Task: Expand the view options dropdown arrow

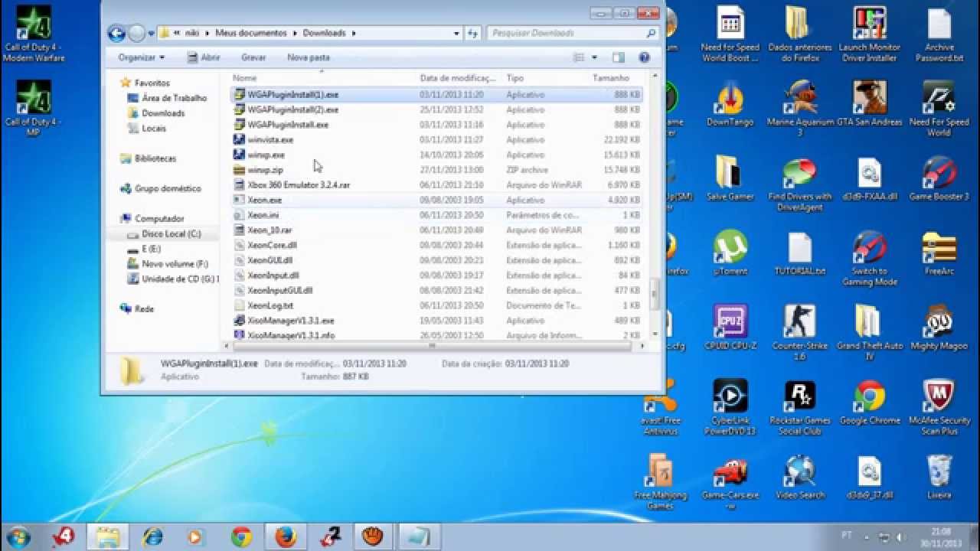Action: pyautogui.click(x=594, y=57)
